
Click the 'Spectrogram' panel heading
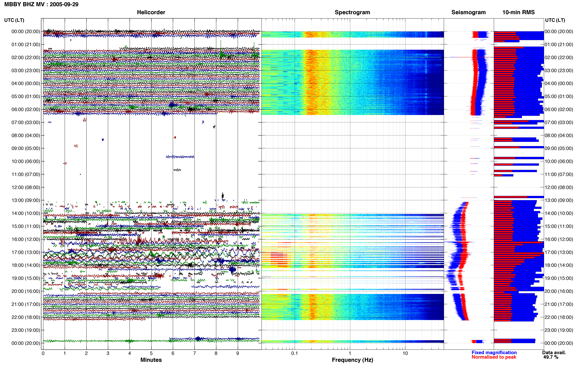pos(352,12)
